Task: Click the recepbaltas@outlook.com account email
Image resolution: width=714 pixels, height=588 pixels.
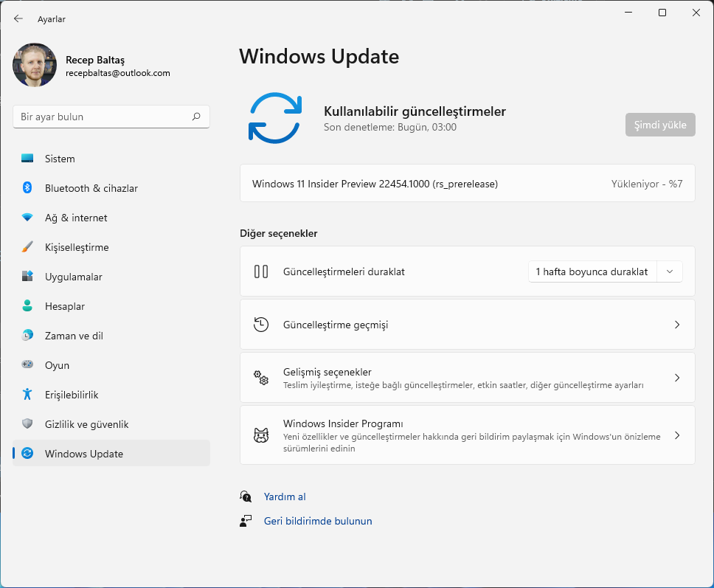Action: (117, 73)
